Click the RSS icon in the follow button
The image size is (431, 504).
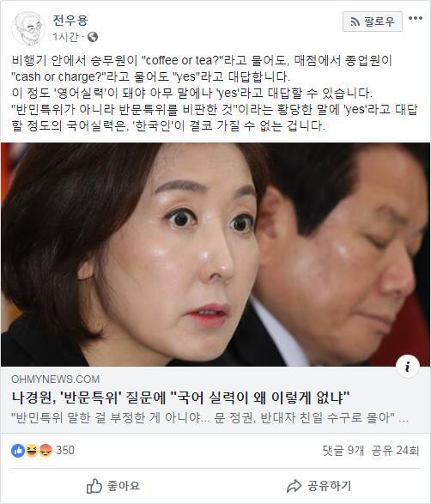point(355,21)
